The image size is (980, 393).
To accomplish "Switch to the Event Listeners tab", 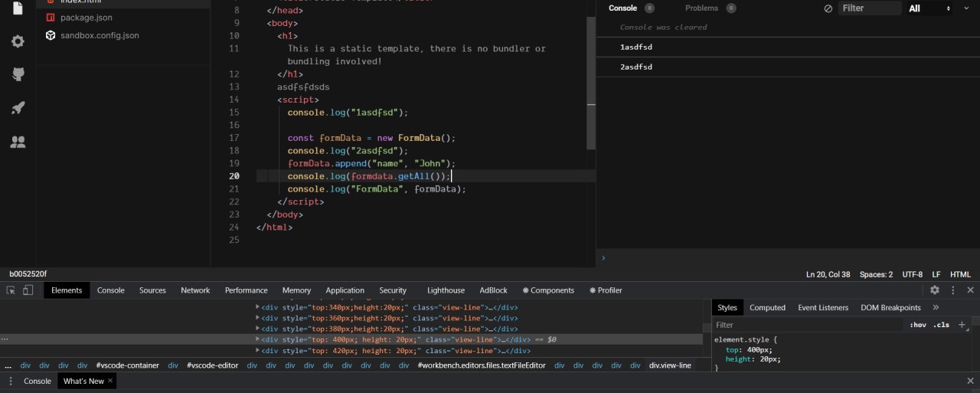I will [823, 307].
